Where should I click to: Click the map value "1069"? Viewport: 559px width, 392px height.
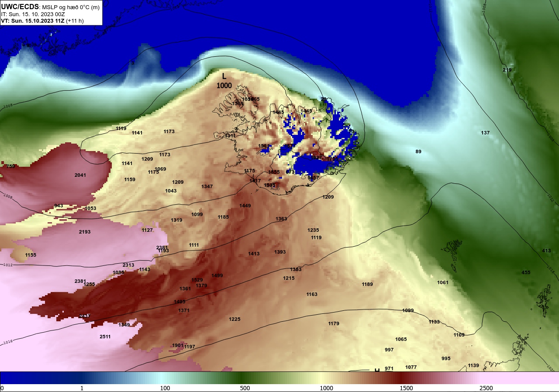pyautogui.click(x=160, y=169)
